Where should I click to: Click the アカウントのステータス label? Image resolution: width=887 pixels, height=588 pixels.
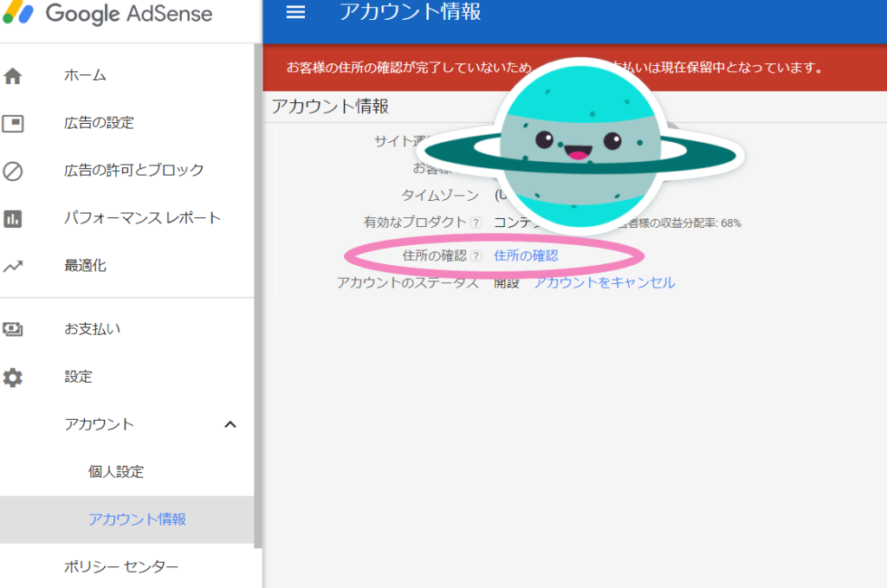408,282
